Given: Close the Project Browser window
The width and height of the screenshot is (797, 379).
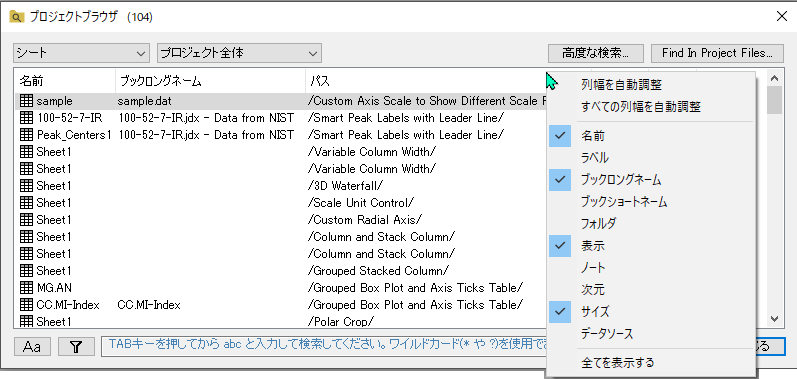Looking at the screenshot, I should point(782,16).
